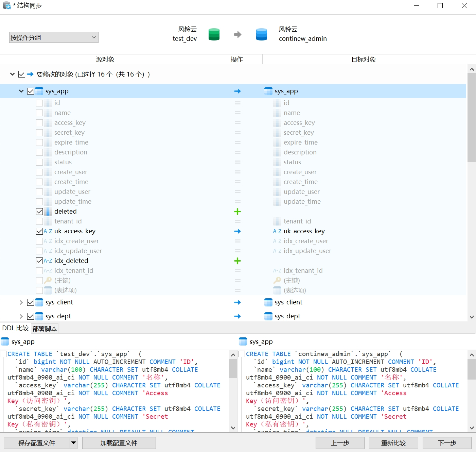Click the object list vertical scrollbar thumb
This screenshot has width=476, height=452.
[x=471, y=117]
